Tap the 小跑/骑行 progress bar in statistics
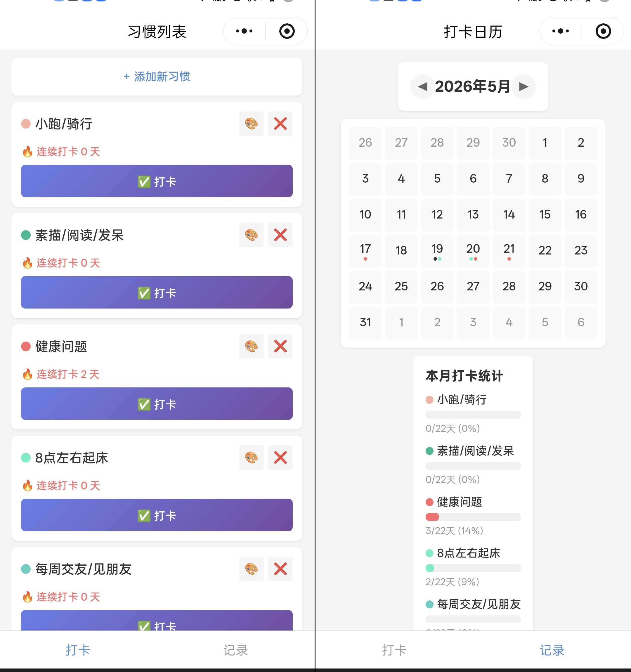 (473, 415)
